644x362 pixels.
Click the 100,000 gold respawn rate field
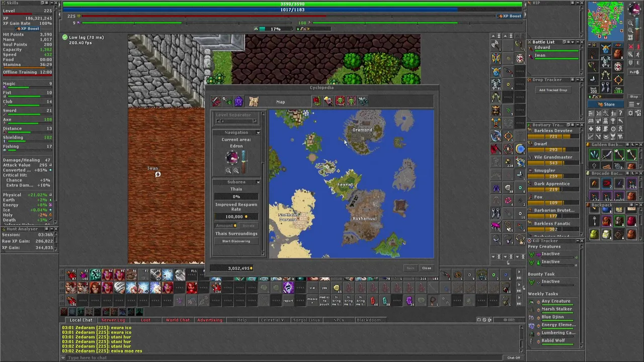[236, 217]
